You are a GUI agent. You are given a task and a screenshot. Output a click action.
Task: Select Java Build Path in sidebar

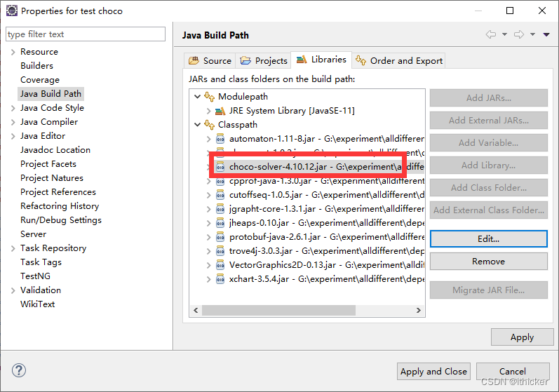click(50, 94)
